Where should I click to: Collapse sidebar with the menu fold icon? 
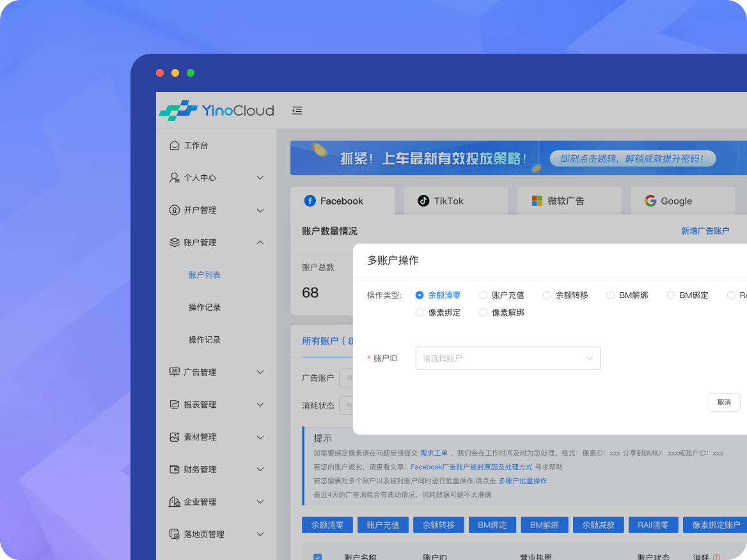click(297, 111)
